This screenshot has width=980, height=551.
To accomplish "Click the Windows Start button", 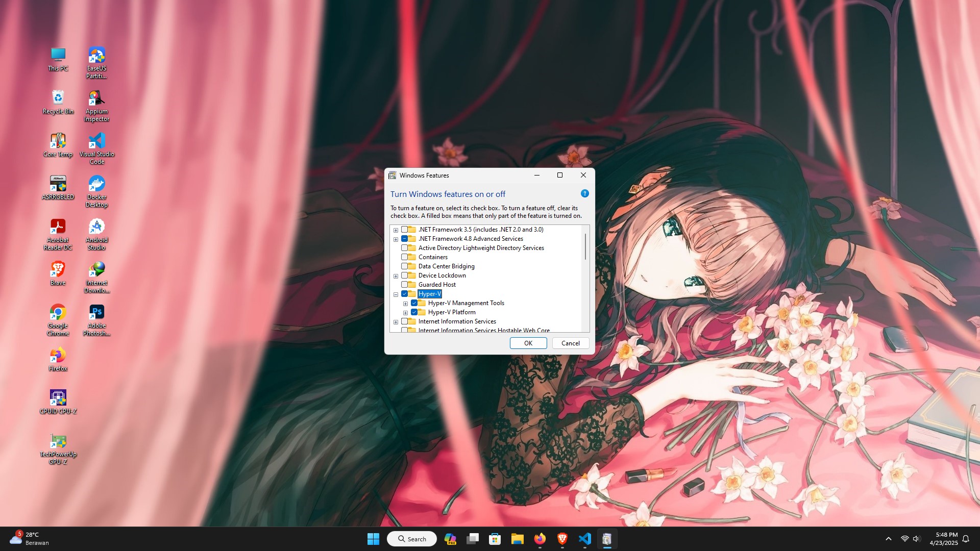I will (373, 539).
